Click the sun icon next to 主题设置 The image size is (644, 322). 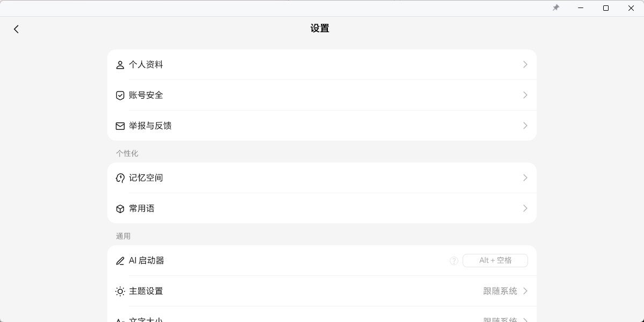pyautogui.click(x=120, y=291)
